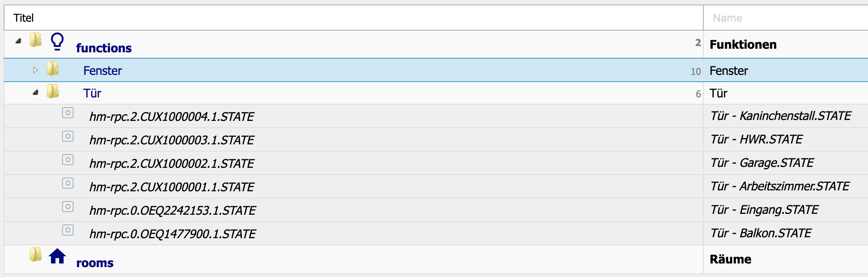
Task: Select hm-rpc.2.CUX1000001.1.STATE entry
Action: tap(171, 187)
